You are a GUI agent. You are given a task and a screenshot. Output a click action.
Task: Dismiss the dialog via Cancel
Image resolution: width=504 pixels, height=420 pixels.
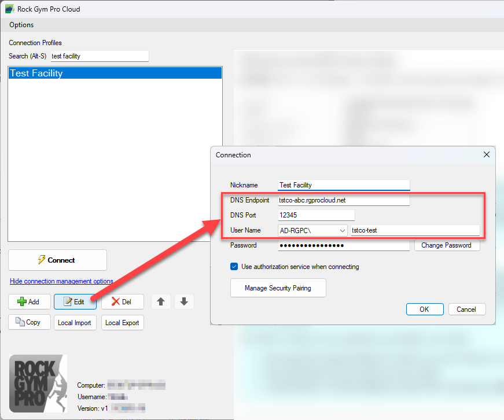(466, 309)
